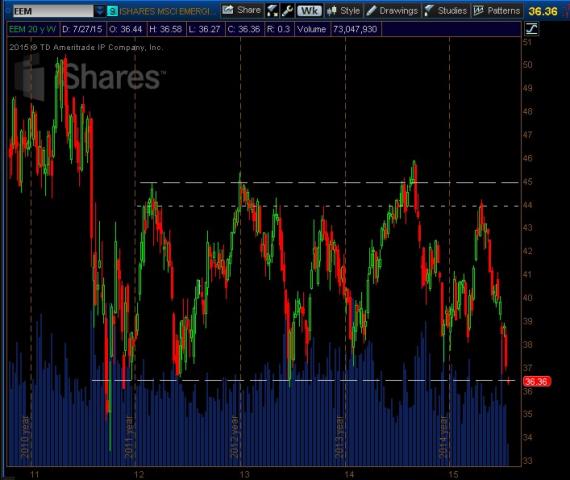Click the red 36.36 price axis bubble
The image size is (570, 480).
(x=537, y=381)
